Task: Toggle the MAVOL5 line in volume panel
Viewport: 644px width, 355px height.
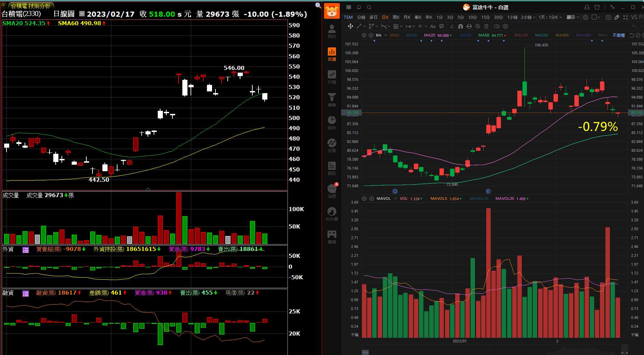Action: [446, 198]
